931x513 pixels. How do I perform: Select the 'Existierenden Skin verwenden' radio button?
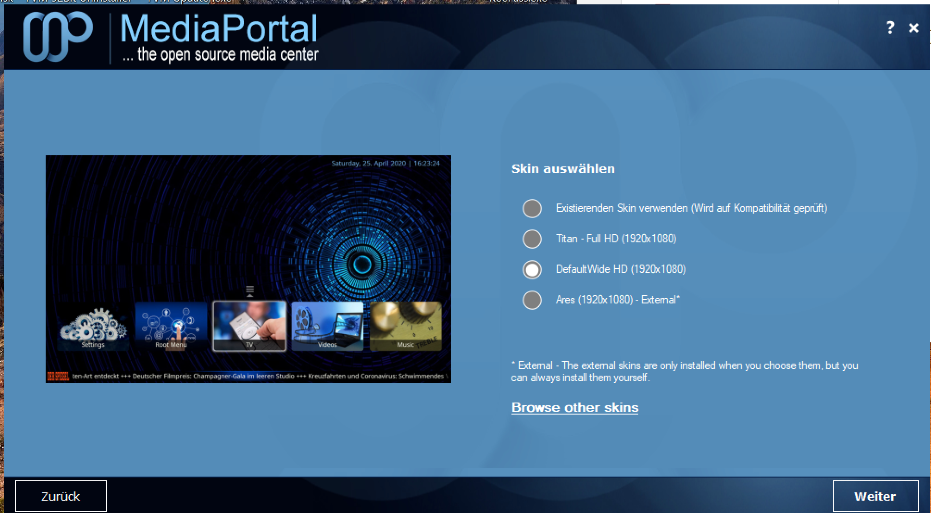coord(532,208)
